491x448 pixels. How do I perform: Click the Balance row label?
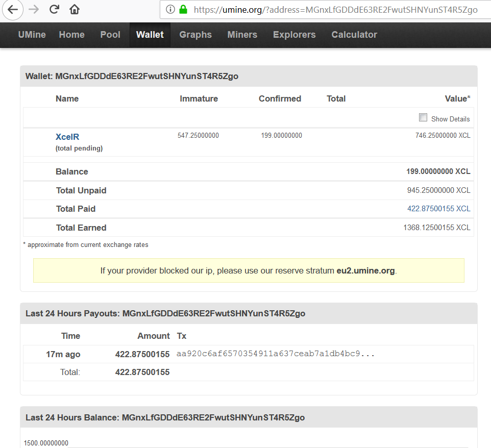[71, 171]
